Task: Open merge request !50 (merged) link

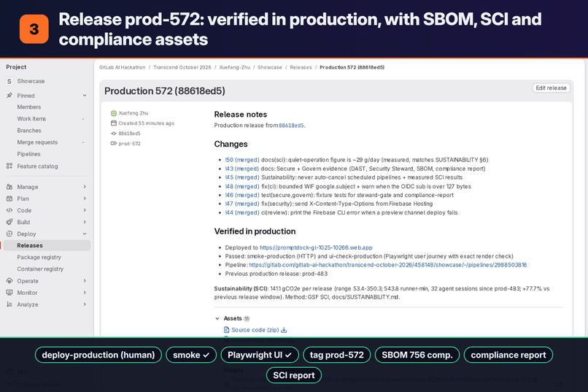Action: tap(242, 160)
